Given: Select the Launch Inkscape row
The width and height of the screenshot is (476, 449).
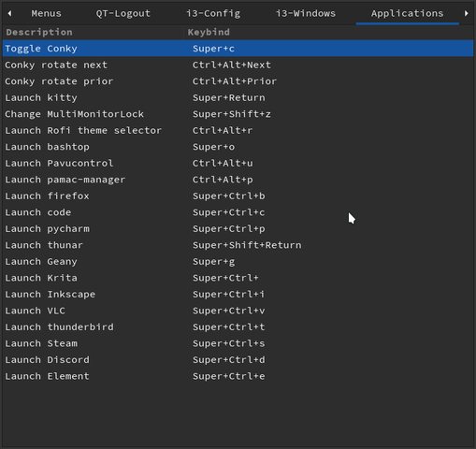Looking at the screenshot, I should pyautogui.click(x=238, y=294).
